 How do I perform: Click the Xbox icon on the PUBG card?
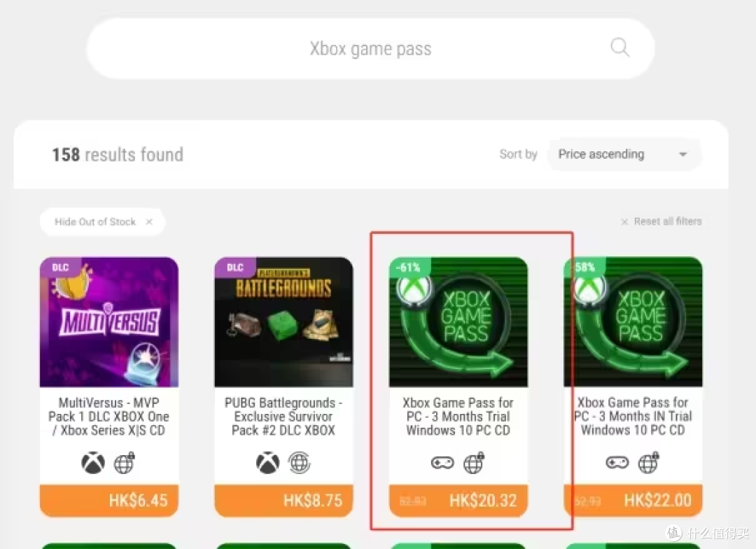tap(268, 462)
